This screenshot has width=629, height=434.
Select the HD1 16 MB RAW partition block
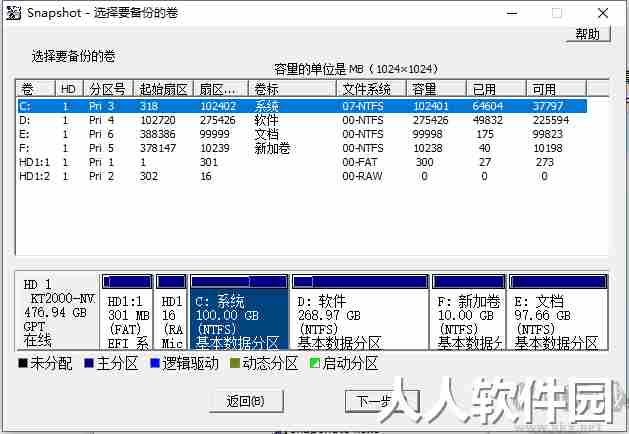click(x=172, y=312)
